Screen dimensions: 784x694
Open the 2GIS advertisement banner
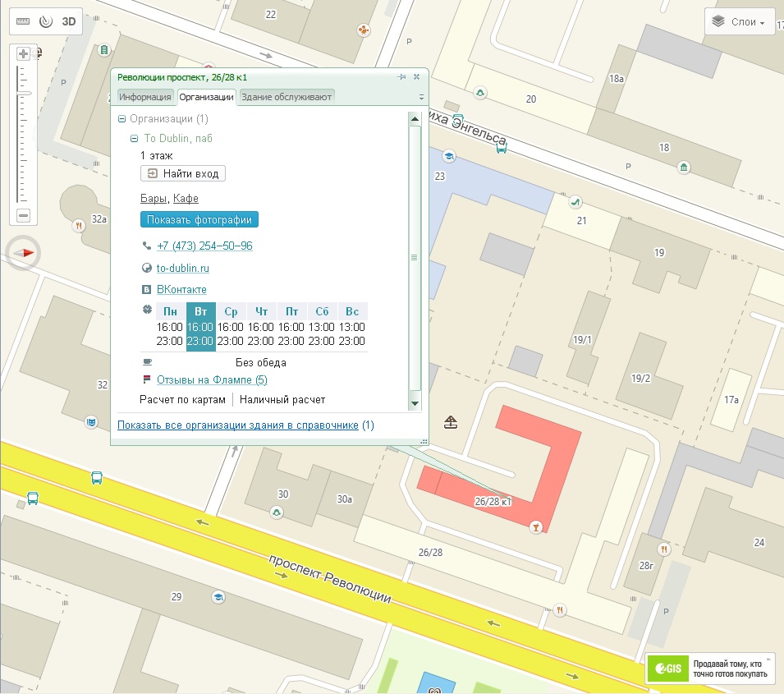710,669
